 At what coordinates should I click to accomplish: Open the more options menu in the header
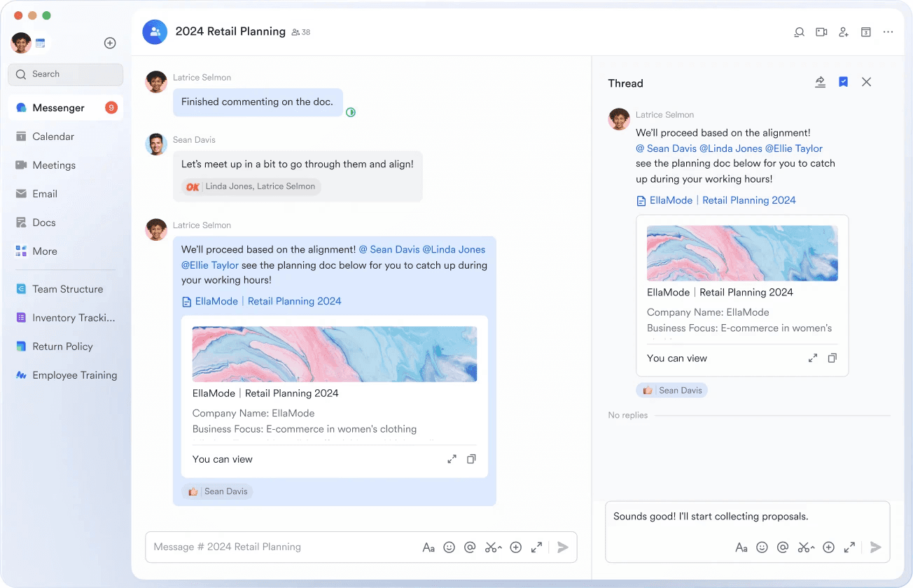click(x=888, y=31)
